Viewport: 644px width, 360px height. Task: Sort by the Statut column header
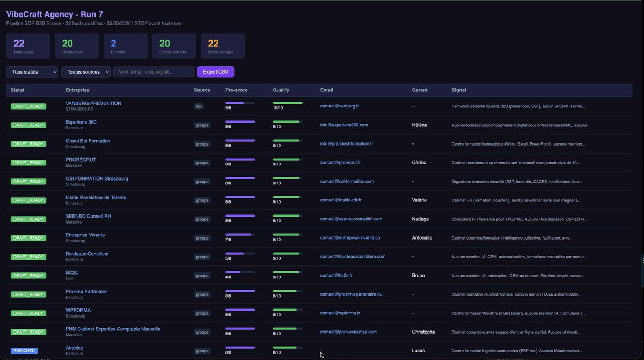18,90
